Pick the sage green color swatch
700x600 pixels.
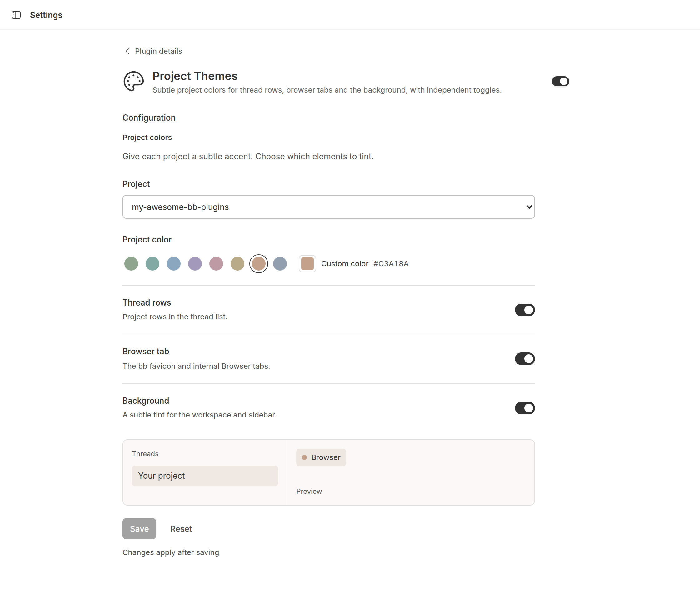coord(131,263)
